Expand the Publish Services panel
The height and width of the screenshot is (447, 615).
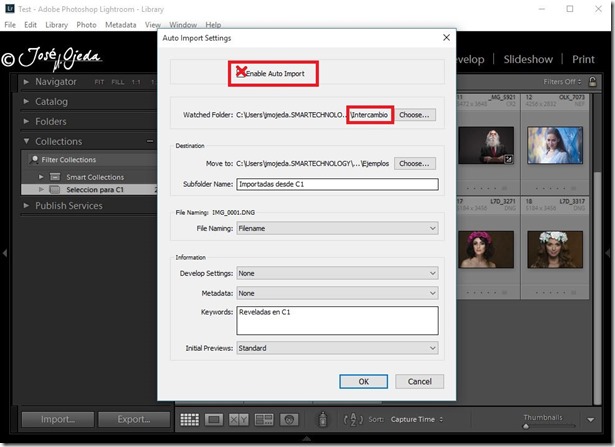(26, 205)
